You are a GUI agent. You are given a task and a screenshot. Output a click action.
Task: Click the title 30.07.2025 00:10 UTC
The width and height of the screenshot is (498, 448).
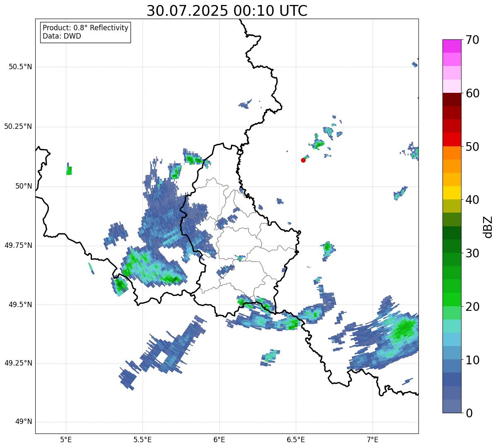pyautogui.click(x=227, y=11)
